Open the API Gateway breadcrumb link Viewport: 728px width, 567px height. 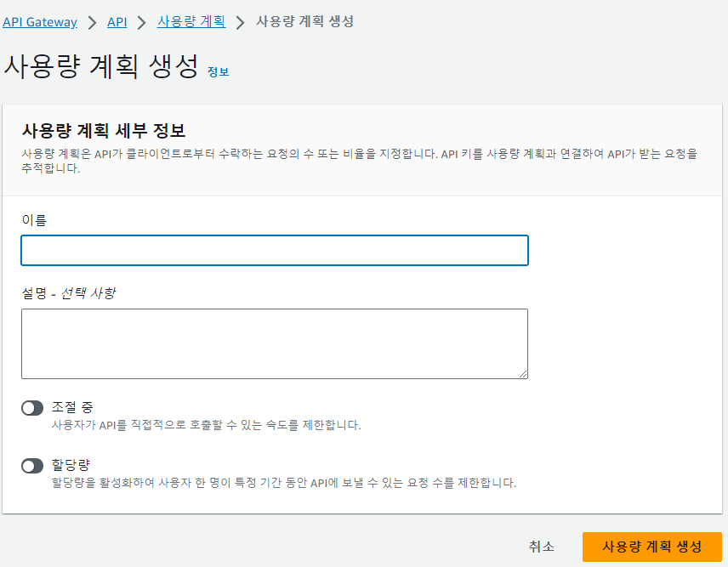pyautogui.click(x=40, y=22)
